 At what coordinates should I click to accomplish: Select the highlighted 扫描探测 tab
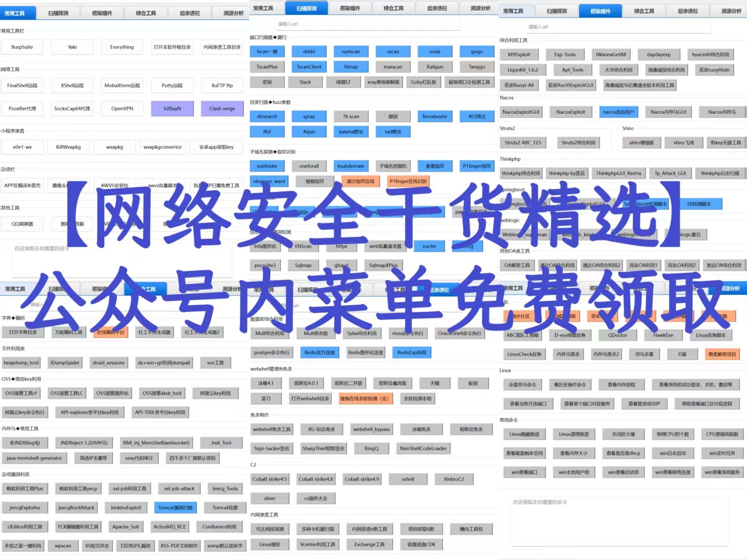(x=306, y=8)
